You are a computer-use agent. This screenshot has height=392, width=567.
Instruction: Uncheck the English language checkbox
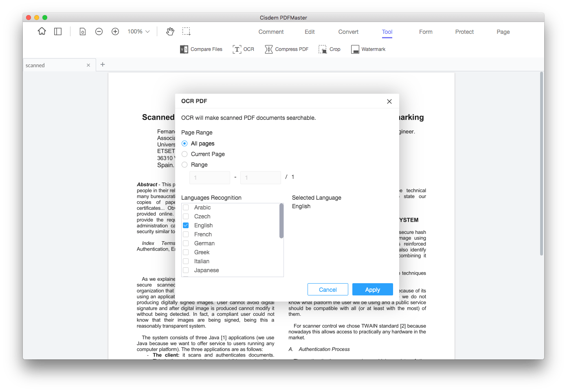(186, 225)
